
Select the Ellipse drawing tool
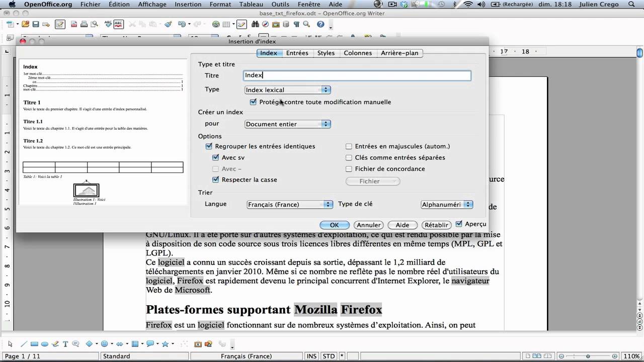tap(45, 344)
